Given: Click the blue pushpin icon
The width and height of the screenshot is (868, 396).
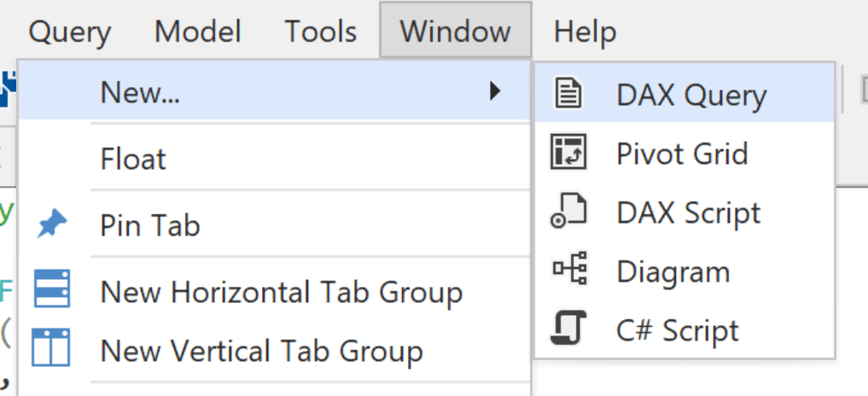Looking at the screenshot, I should tap(52, 224).
